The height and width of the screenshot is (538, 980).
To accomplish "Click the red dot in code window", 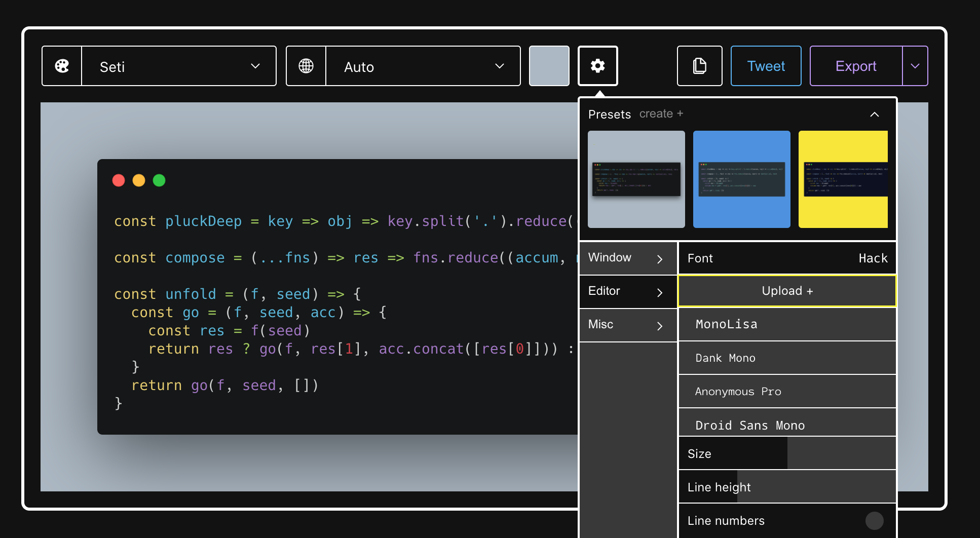I will (119, 180).
